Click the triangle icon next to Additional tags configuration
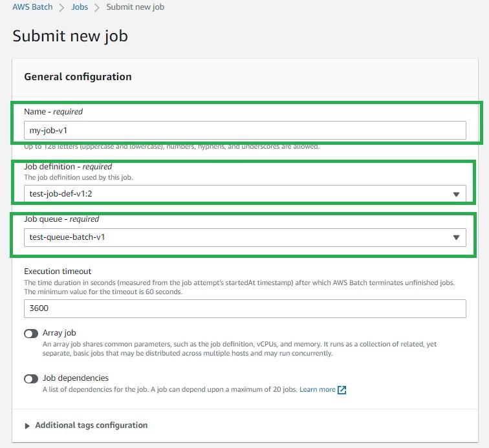This screenshot has height=448, width=489. click(x=27, y=426)
